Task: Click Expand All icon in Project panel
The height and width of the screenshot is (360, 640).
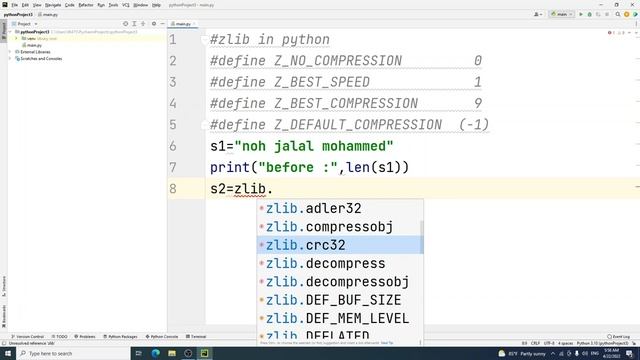Action: point(134,24)
